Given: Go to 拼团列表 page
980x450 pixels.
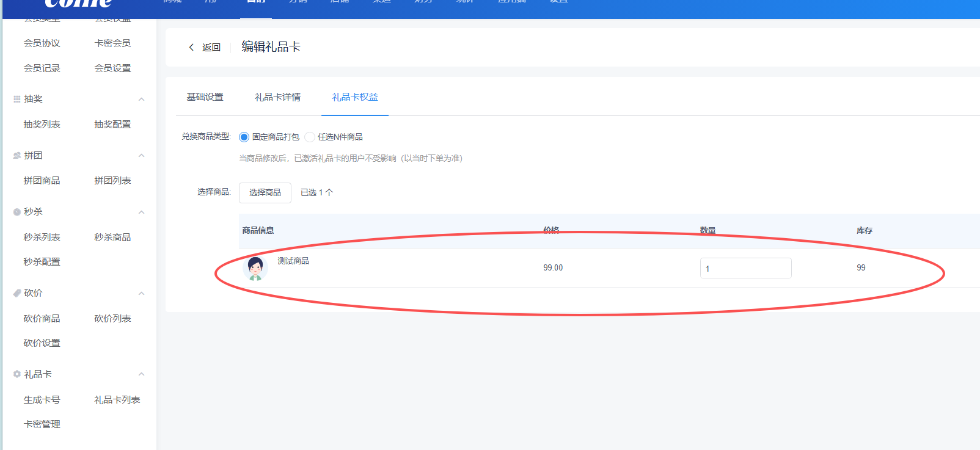Looking at the screenshot, I should click(x=112, y=180).
